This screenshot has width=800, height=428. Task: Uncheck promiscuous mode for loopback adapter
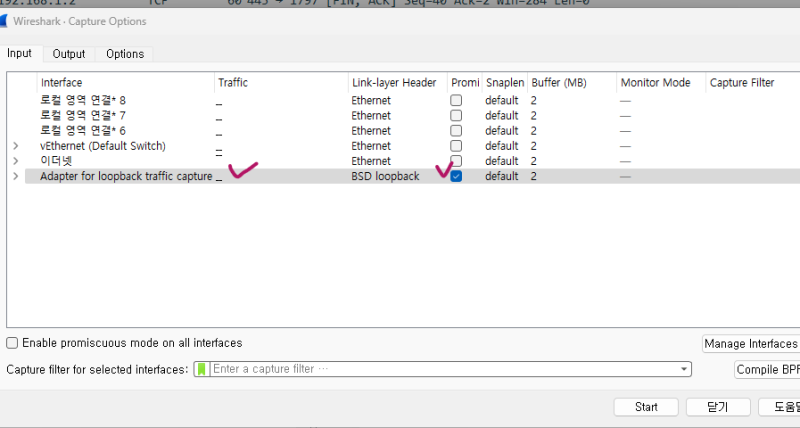click(456, 176)
